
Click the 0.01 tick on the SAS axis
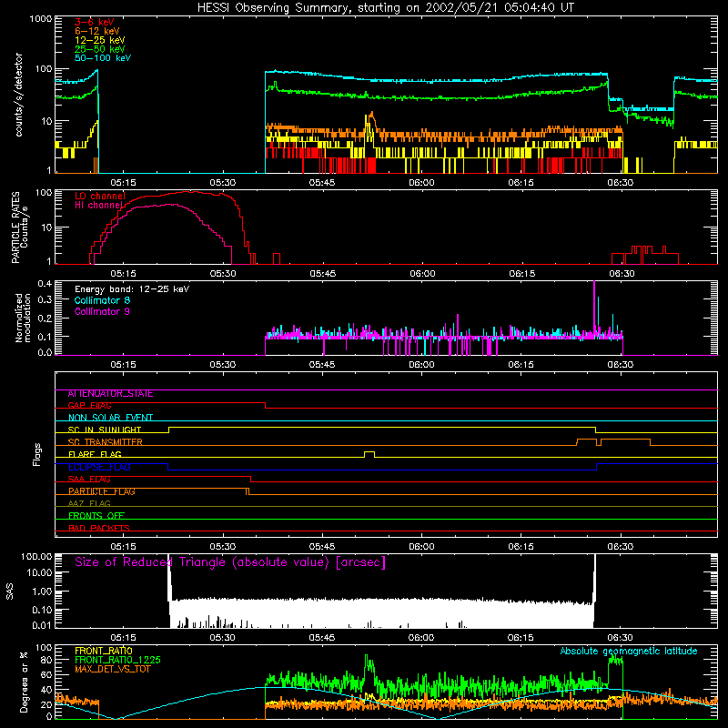[x=42, y=625]
